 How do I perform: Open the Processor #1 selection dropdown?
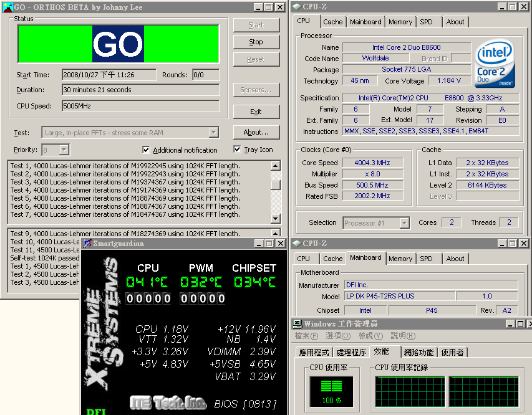pyautogui.click(x=404, y=223)
